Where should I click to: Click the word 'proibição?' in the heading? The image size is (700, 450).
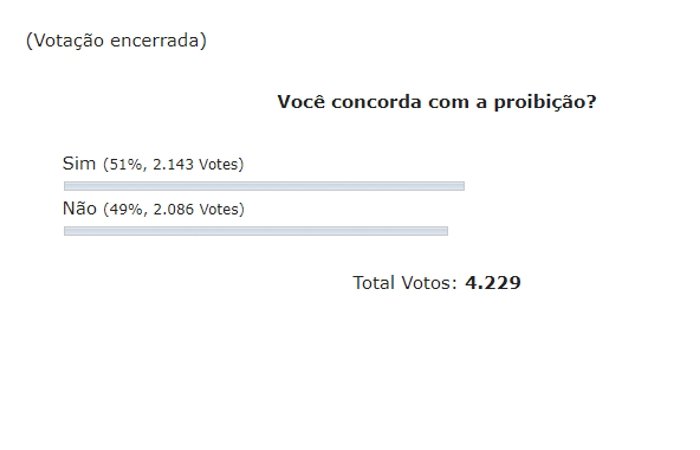(x=545, y=103)
